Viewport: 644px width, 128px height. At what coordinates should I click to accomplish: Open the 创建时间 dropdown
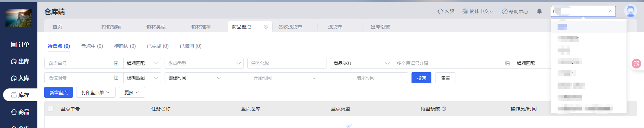195,78
